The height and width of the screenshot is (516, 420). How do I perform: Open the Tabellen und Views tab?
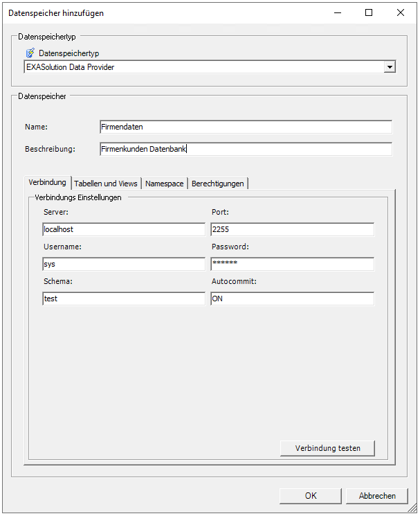coord(106,184)
